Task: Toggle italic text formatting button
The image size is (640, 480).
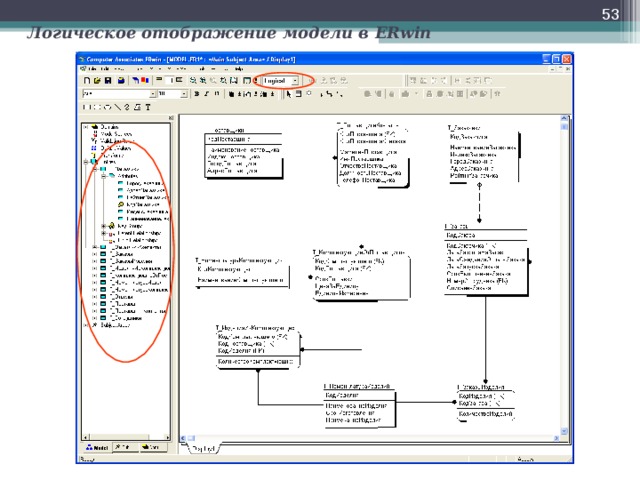Action: [x=206, y=93]
